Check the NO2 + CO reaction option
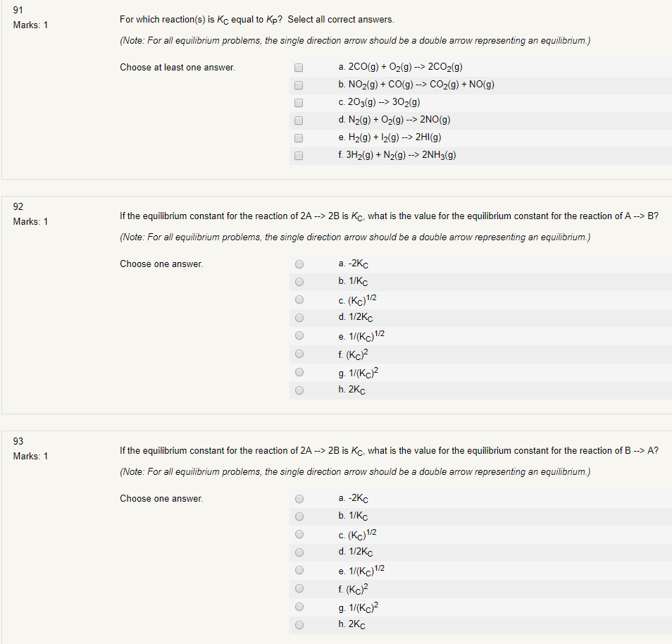672x644 pixels. pyautogui.click(x=298, y=85)
